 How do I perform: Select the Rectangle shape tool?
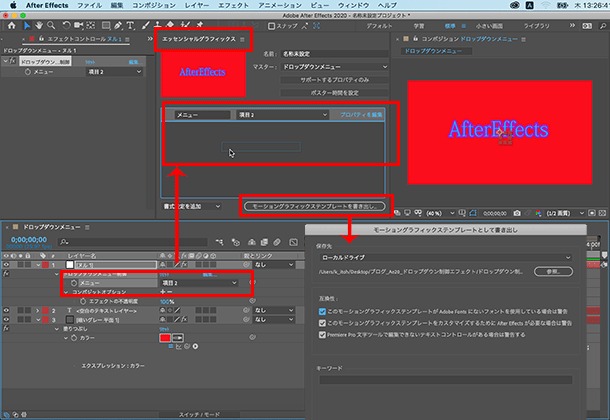(x=106, y=26)
